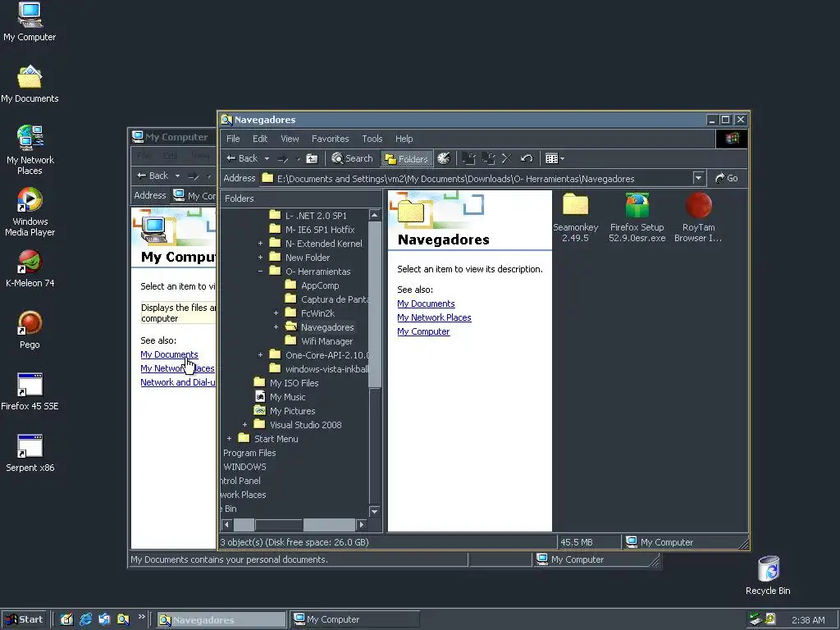Go Up one folder level in Navegadores
The width and height of the screenshot is (840, 630).
tap(311, 158)
